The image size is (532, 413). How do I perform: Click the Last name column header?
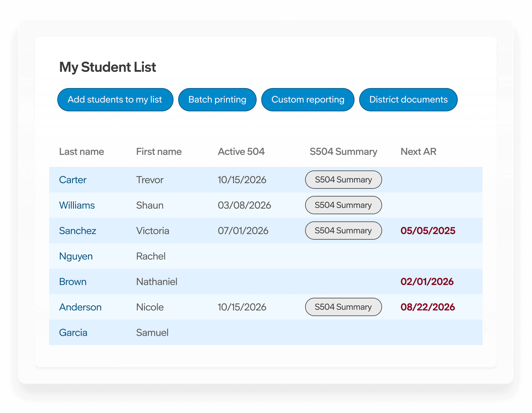82,152
